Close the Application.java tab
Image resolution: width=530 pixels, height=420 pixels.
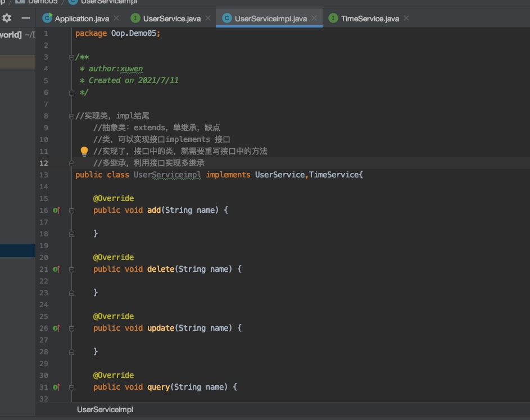(116, 19)
